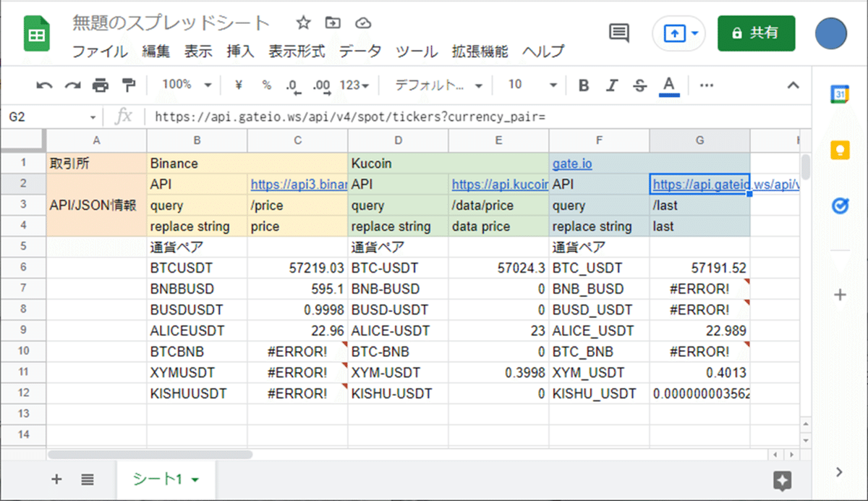This screenshot has width=868, height=501.
Task: Get add-ons with plus icon
Action: pos(840,295)
